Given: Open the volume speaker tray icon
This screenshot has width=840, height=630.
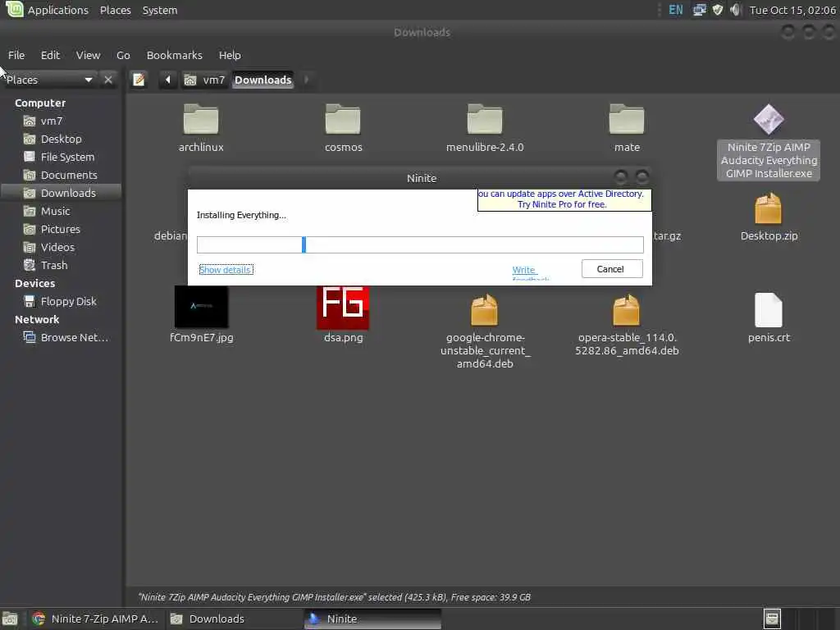Looking at the screenshot, I should pyautogui.click(x=736, y=10).
